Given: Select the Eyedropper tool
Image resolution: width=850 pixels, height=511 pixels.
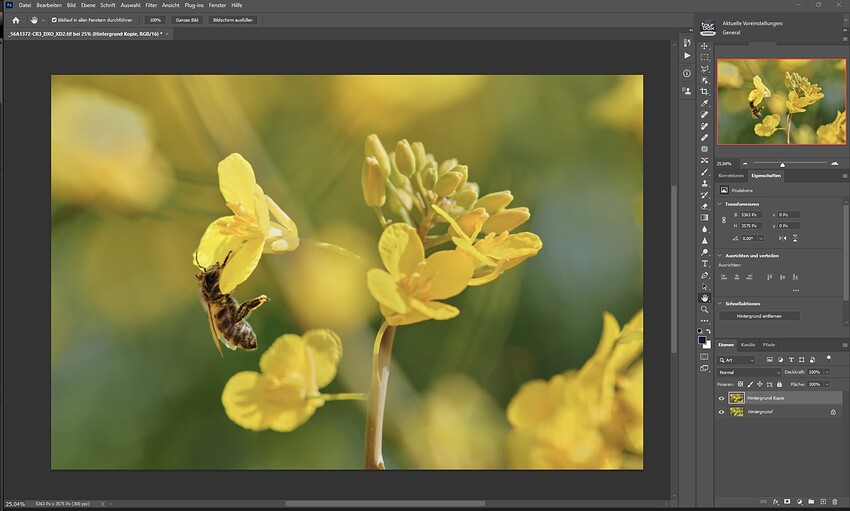Looking at the screenshot, I should [704, 103].
